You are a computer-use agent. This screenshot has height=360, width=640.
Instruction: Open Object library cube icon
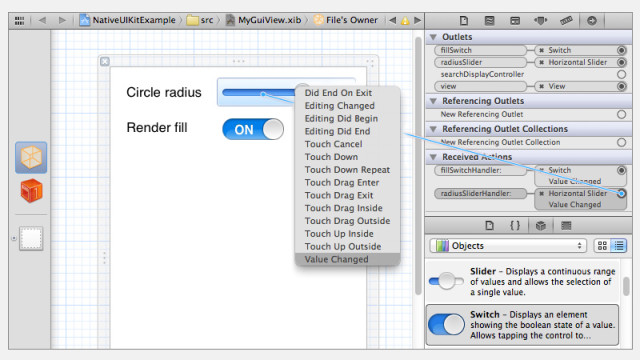click(540, 225)
